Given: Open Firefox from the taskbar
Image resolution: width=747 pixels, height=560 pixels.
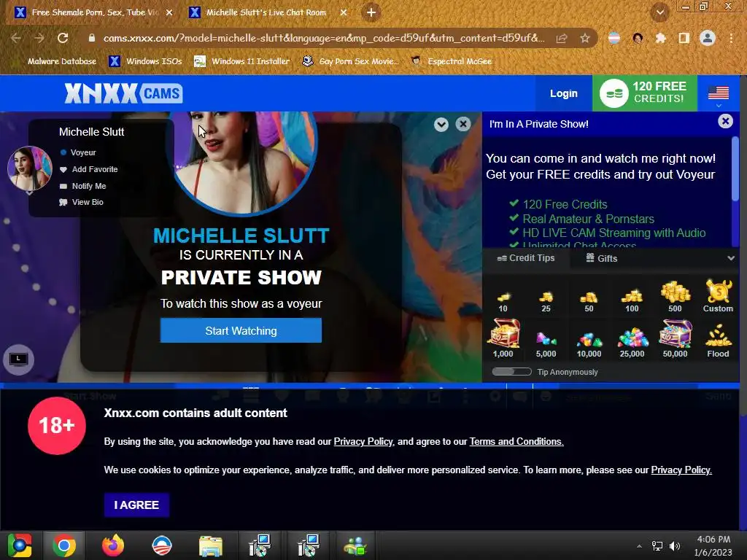Looking at the screenshot, I should [113, 545].
